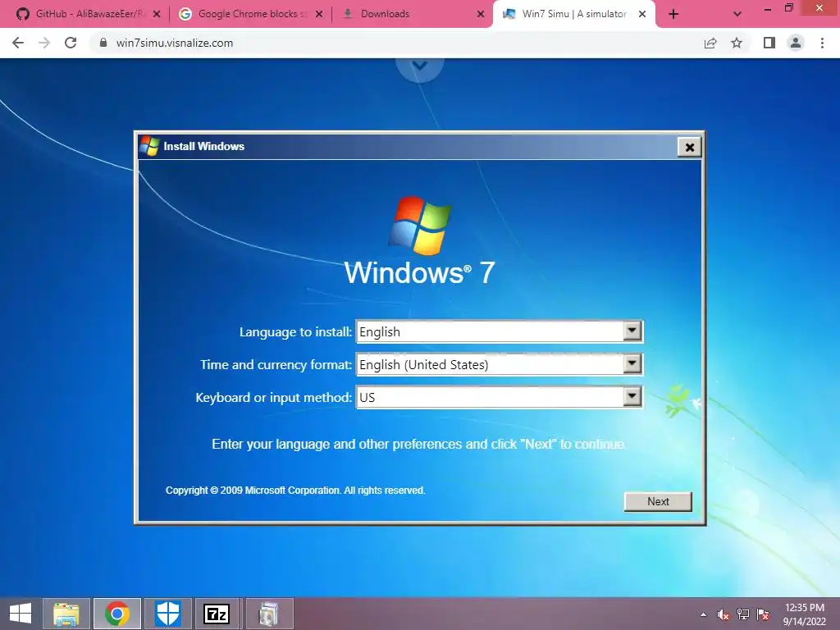Screen dimensions: 840x630
Task: Close the Downloads tab
Action: tap(481, 14)
